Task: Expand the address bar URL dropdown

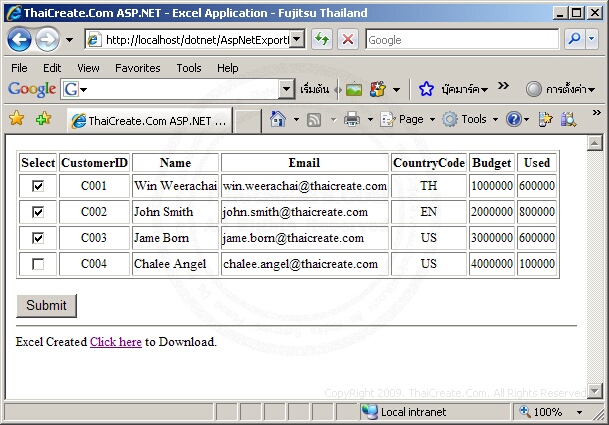Action: 297,40
